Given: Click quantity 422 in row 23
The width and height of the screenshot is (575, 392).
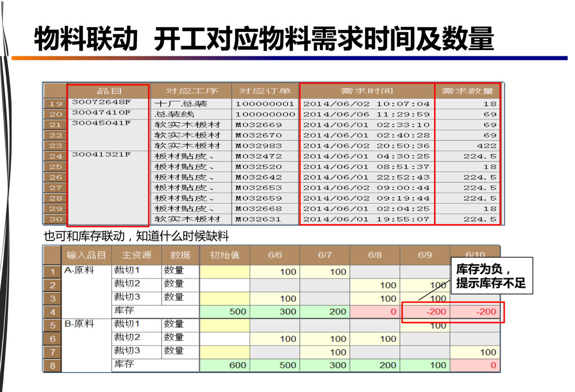Looking at the screenshot, I should click(467, 146).
